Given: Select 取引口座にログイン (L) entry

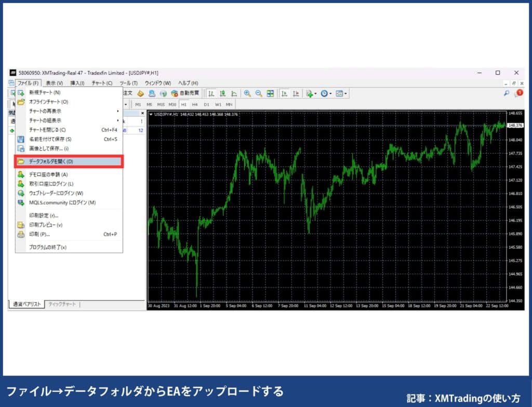Looking at the screenshot, I should pos(69,184).
